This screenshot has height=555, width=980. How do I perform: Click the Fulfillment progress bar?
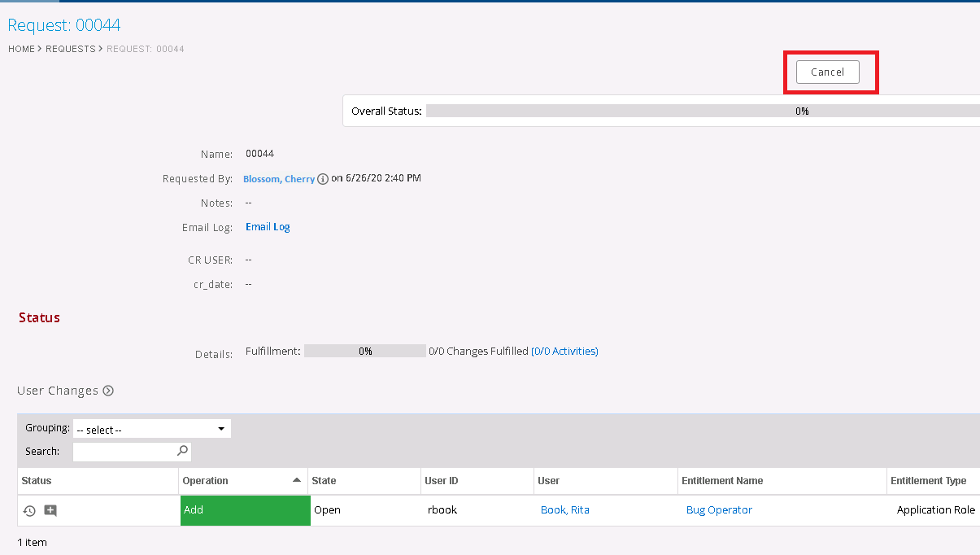[364, 352]
